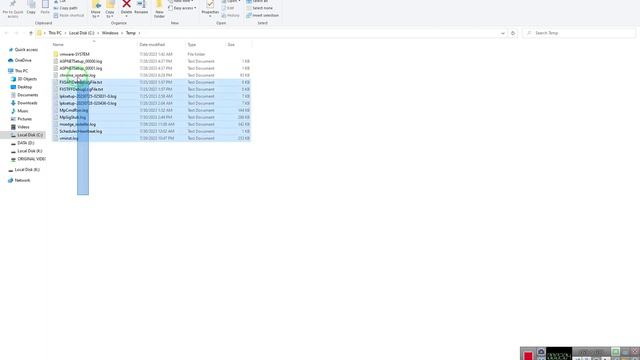Select OneDrive in navigation pane
The width and height of the screenshot is (640, 360).
pyautogui.click(x=20, y=60)
